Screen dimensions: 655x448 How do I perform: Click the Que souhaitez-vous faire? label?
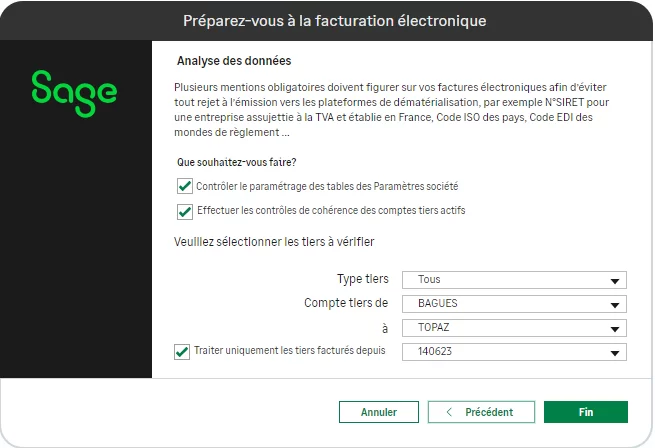coord(236,162)
